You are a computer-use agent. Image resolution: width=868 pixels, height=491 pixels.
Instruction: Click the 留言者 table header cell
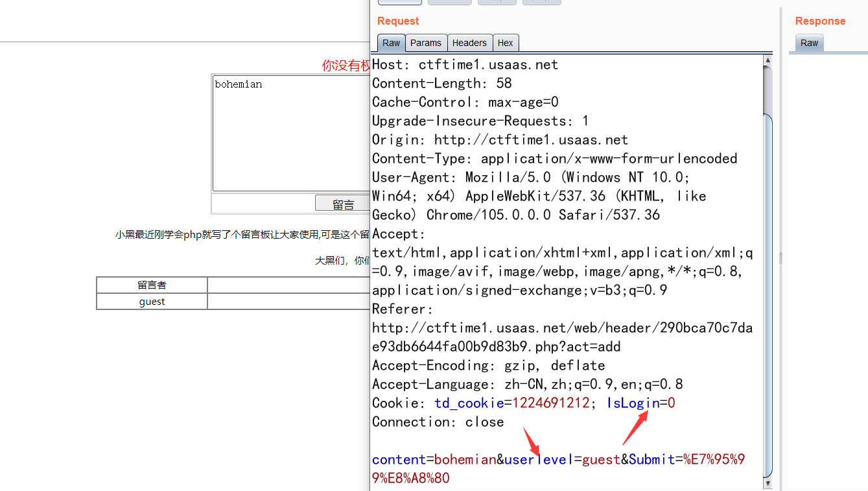[x=152, y=285]
